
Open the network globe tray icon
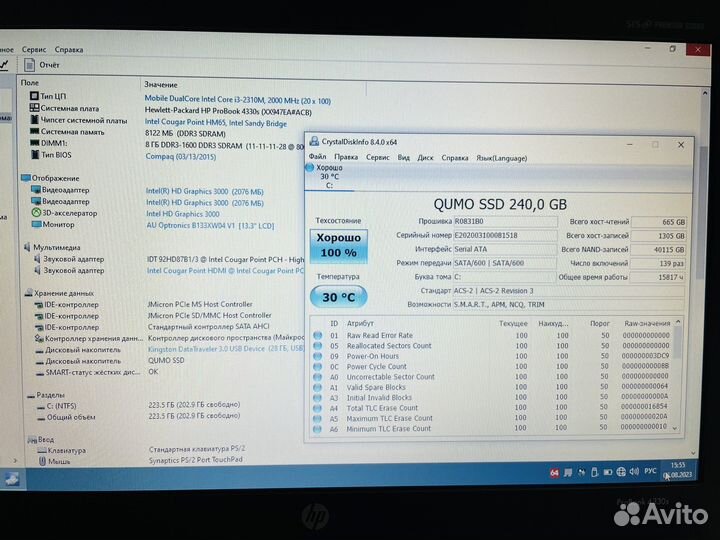(x=621, y=472)
